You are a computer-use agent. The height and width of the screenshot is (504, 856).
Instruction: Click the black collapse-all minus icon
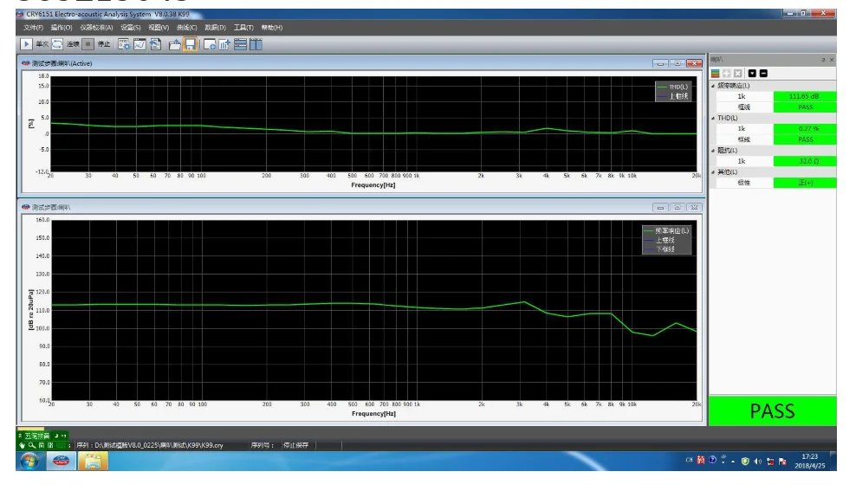point(762,73)
